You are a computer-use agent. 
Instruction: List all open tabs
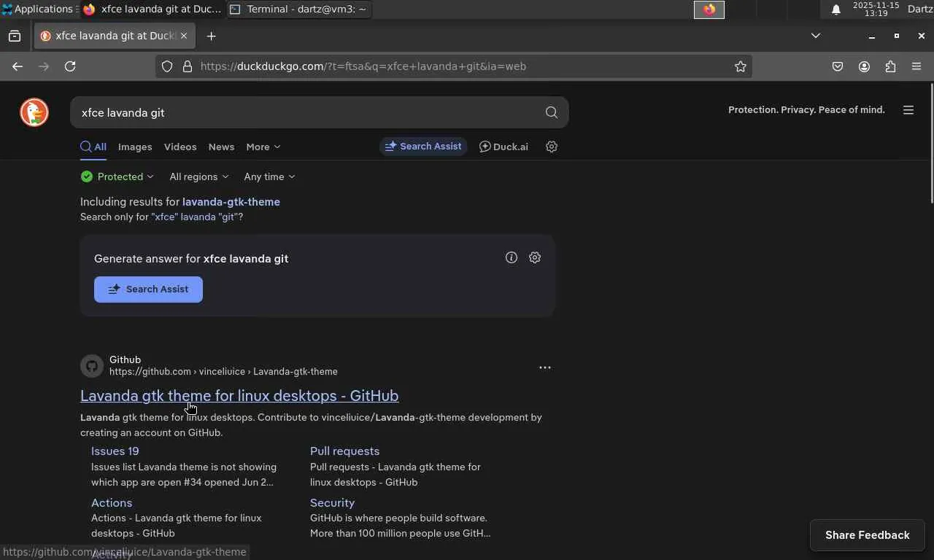816,36
